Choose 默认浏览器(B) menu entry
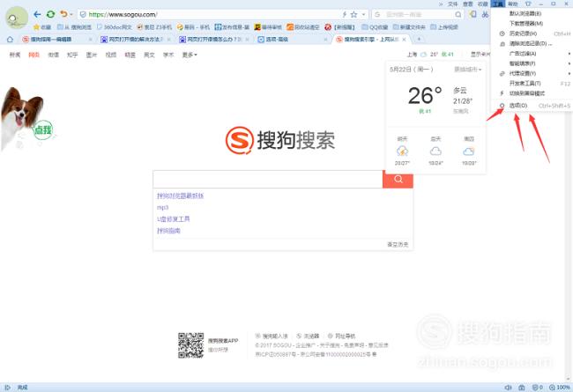573x392 pixels. pos(532,13)
